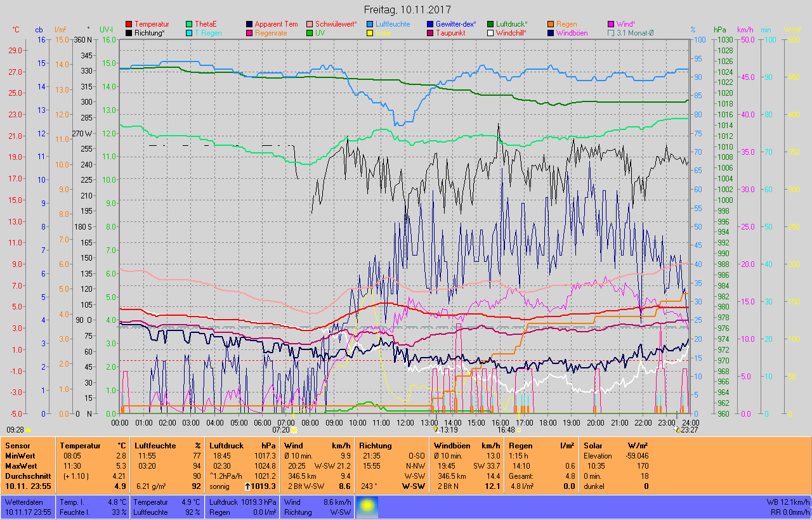Screen dimensions: 812x520
Task: Toggle the black Richtung legend box
Action: [x=129, y=33]
